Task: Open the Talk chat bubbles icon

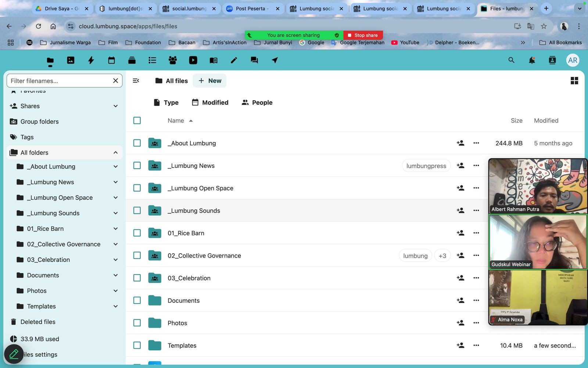Action: (x=254, y=60)
